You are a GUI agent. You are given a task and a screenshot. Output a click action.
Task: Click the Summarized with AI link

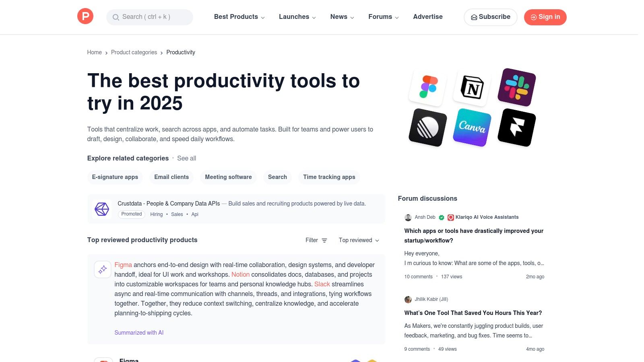(x=139, y=333)
